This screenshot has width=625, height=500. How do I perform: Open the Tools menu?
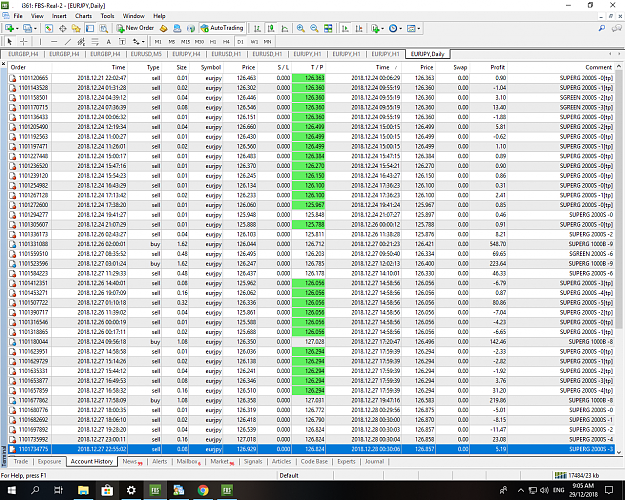tap(107, 16)
